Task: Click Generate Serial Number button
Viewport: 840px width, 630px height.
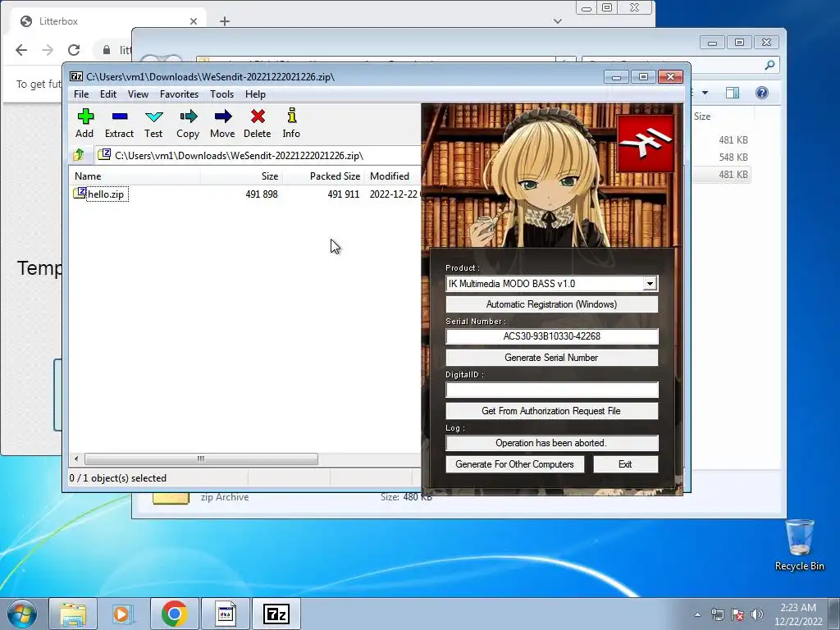Action: [552, 358]
